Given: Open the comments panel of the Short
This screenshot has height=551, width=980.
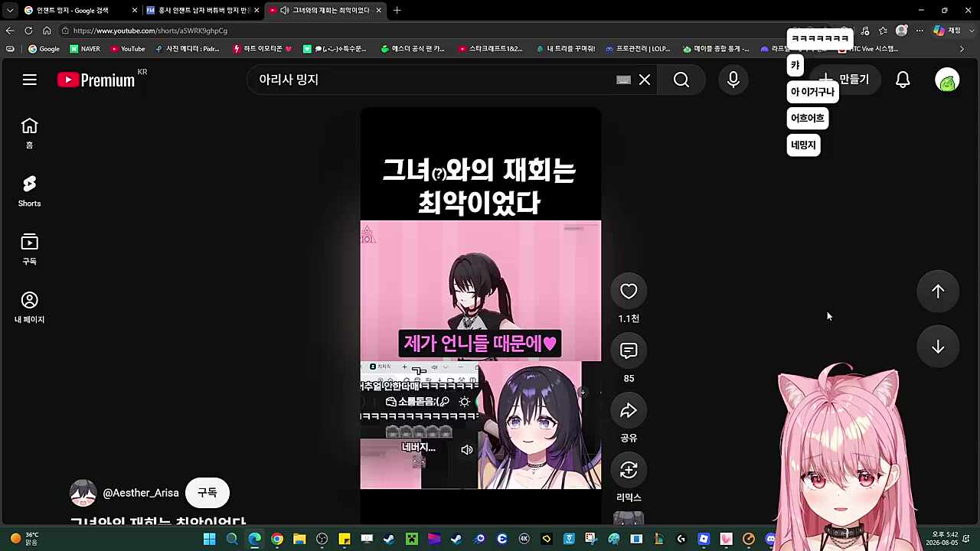Looking at the screenshot, I should coord(629,350).
